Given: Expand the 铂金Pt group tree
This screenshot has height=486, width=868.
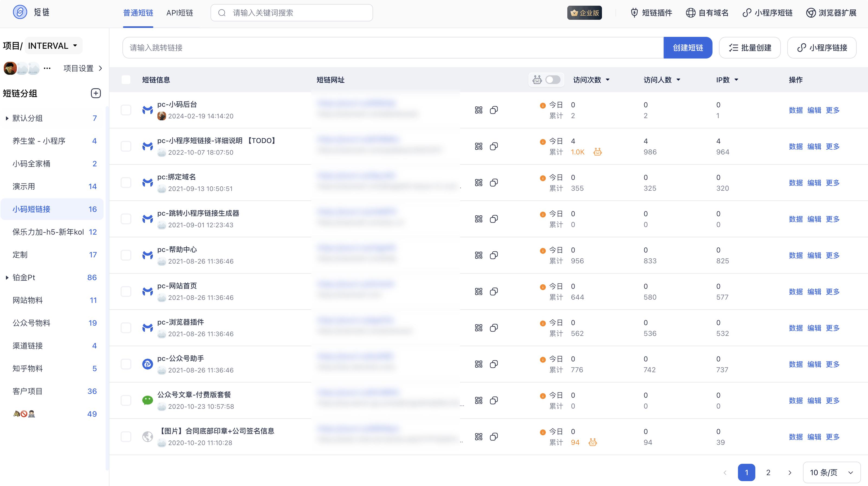Looking at the screenshot, I should [7, 278].
